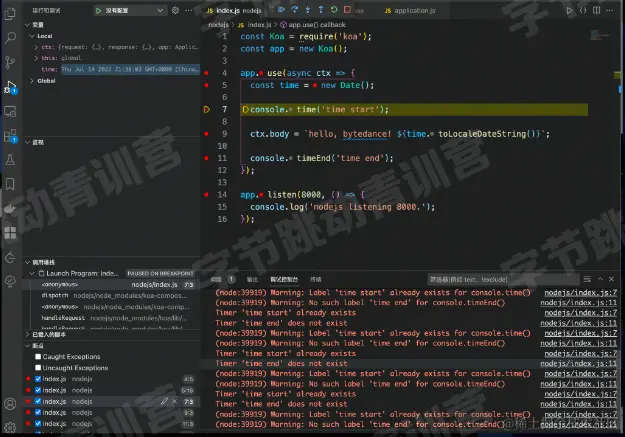
Task: Click the debug console filter input
Action: pos(503,280)
